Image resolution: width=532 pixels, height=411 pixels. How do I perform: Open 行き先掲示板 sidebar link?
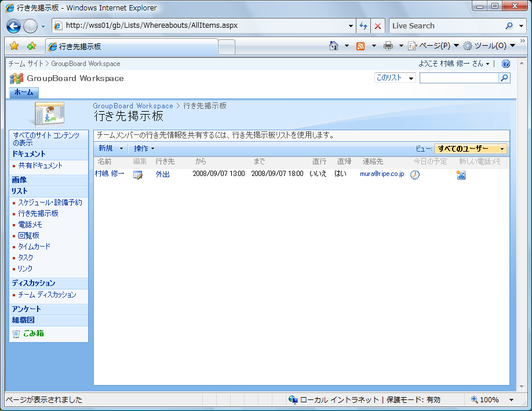[x=38, y=214]
